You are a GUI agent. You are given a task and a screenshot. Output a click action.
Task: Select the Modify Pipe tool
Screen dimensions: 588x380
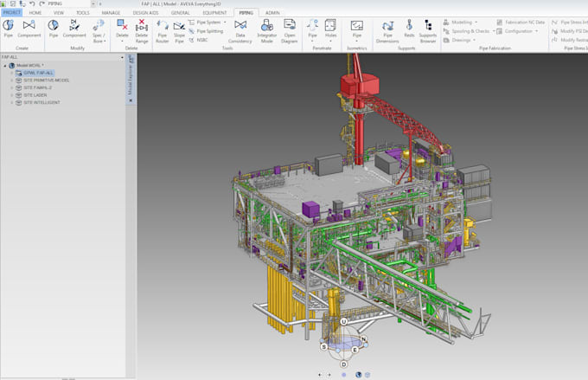point(54,29)
